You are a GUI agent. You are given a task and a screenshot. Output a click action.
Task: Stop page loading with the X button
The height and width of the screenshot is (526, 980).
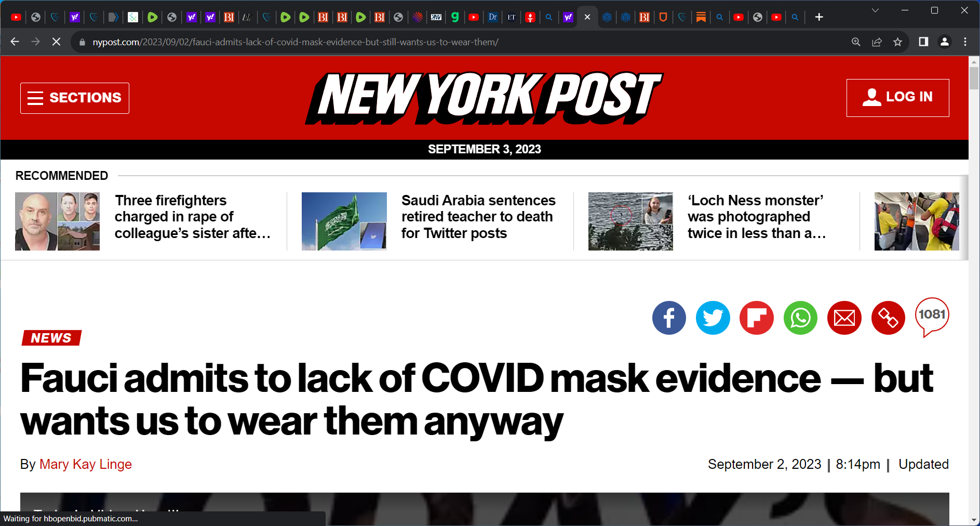coord(56,42)
